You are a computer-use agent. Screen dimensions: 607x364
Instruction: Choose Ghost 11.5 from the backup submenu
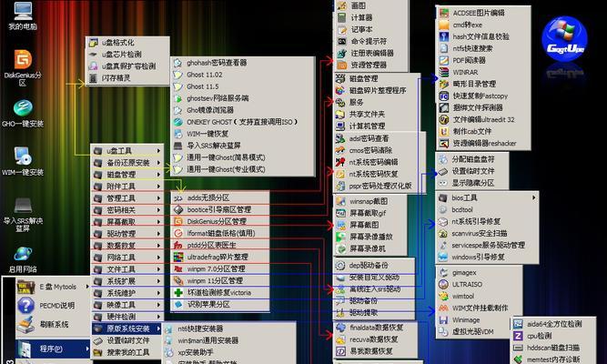(x=243, y=86)
